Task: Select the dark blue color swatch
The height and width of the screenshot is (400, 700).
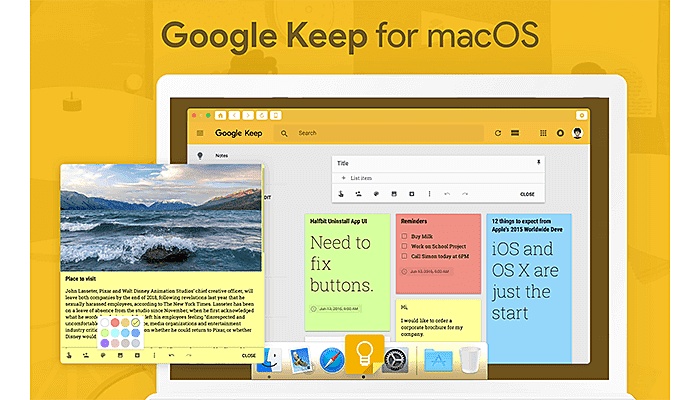Action: tap(136, 333)
